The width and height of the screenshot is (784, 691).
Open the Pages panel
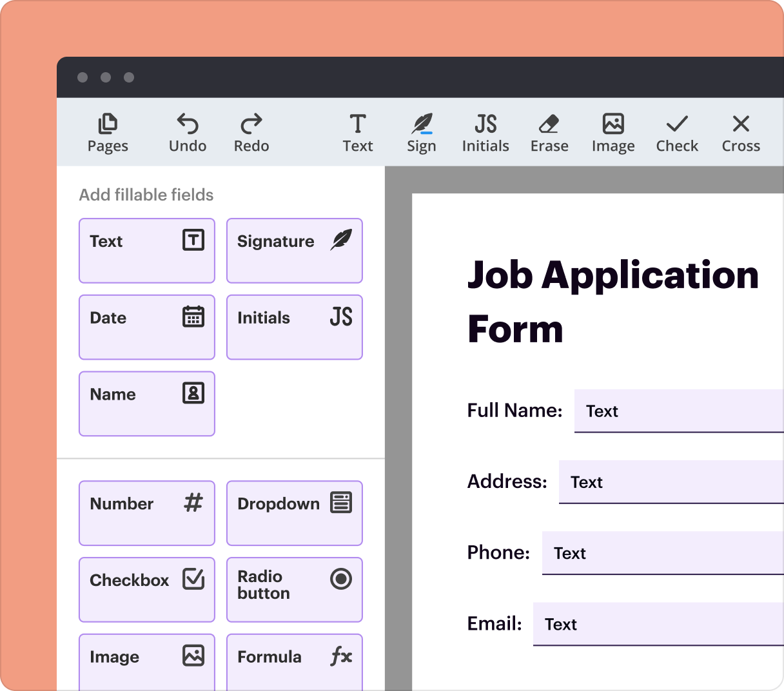pos(108,132)
